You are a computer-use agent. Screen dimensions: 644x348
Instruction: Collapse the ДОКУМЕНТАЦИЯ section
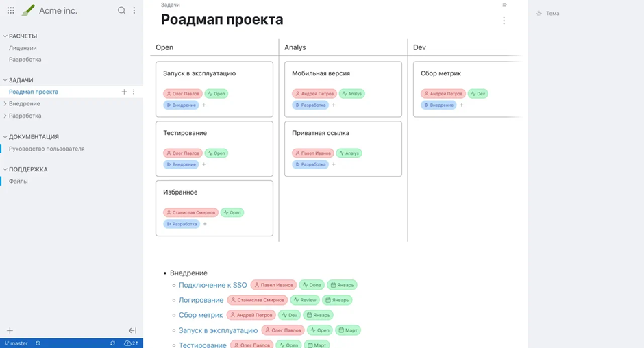pyautogui.click(x=5, y=137)
